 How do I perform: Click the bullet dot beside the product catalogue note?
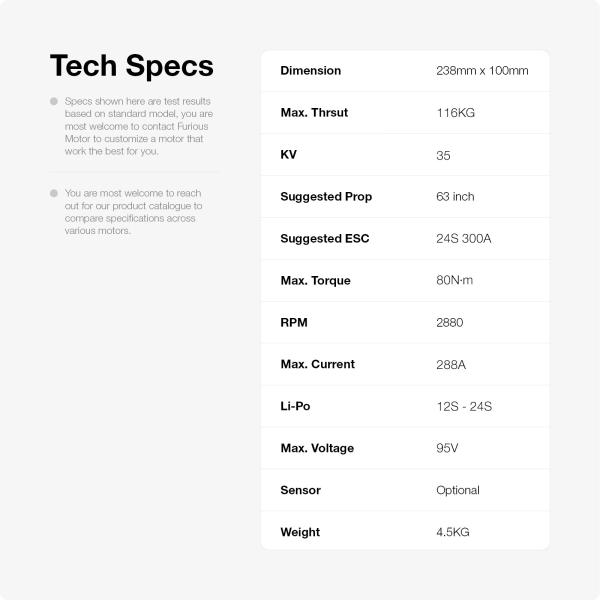click(53, 191)
